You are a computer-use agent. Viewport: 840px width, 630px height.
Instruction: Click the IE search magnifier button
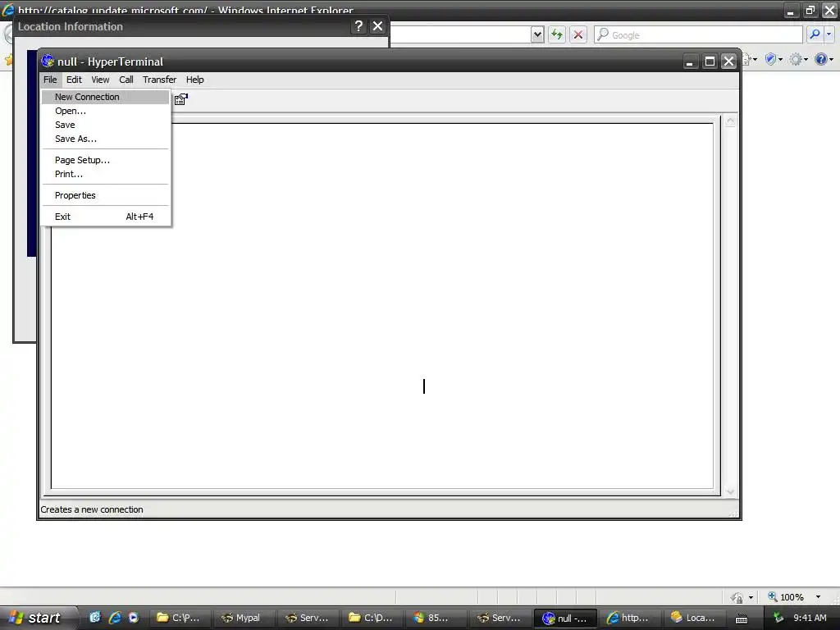tap(815, 34)
